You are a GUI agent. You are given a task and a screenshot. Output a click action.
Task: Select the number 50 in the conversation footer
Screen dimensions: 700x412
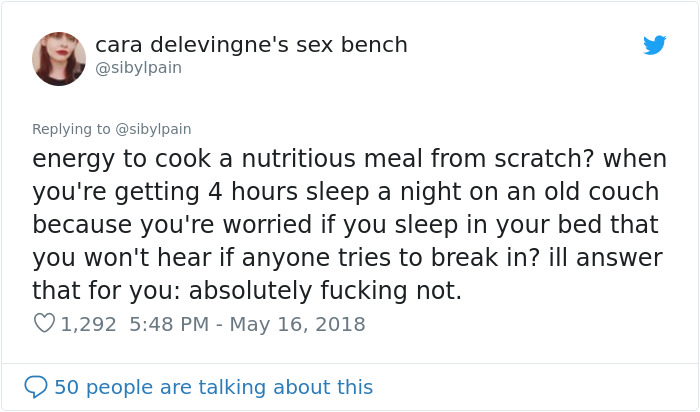(66, 387)
